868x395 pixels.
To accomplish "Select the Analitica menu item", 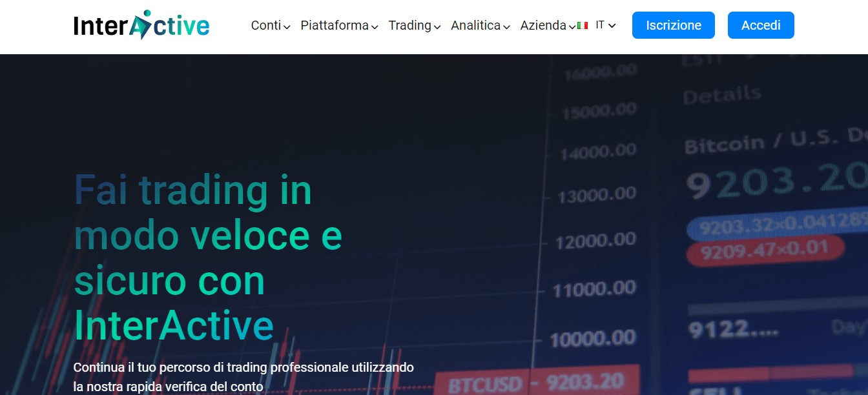I will click(x=475, y=26).
